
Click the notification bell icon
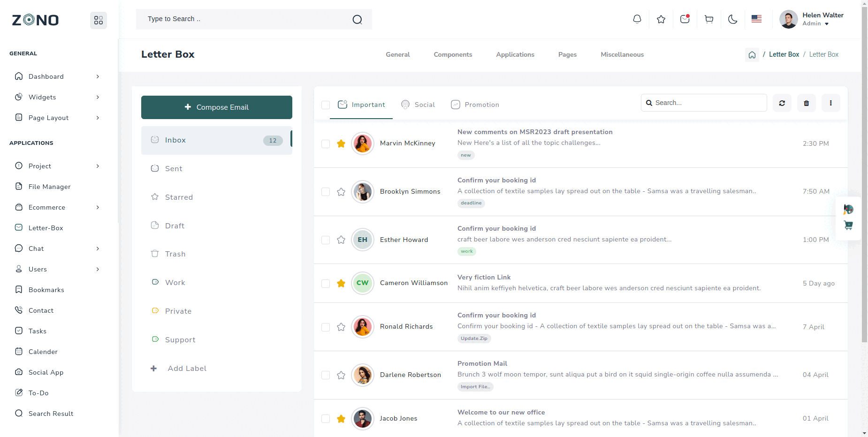click(637, 19)
